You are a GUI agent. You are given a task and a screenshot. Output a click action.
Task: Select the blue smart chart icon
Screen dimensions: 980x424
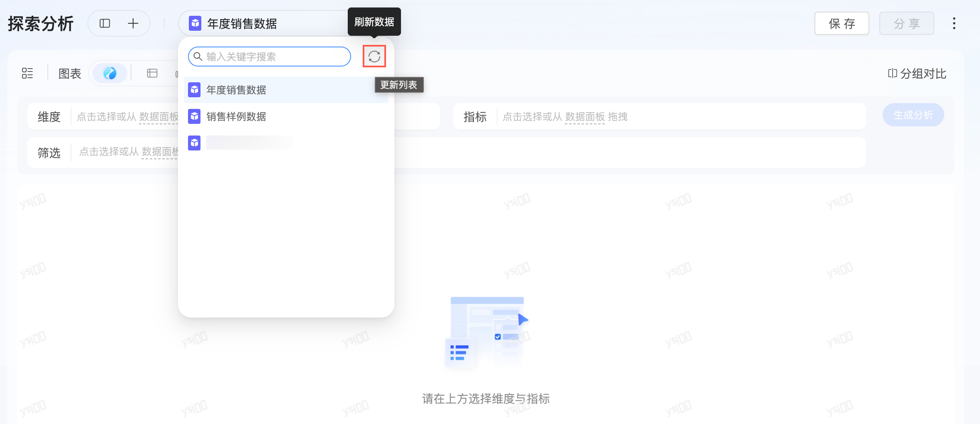click(110, 73)
